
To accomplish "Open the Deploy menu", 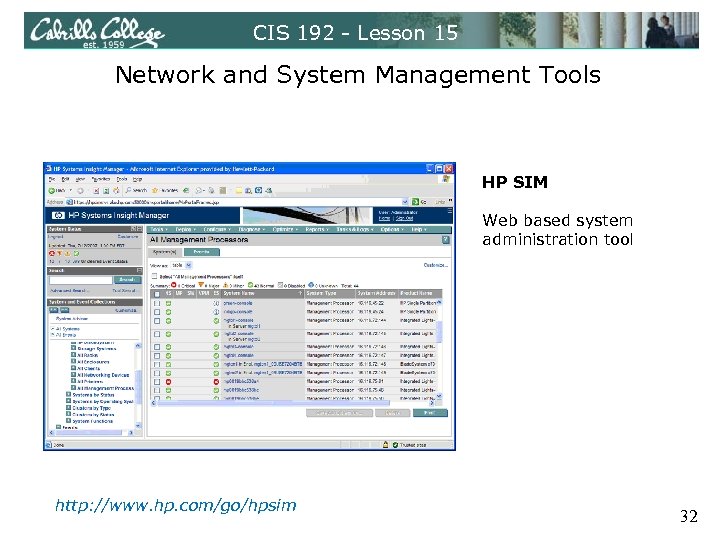I will (186, 229).
